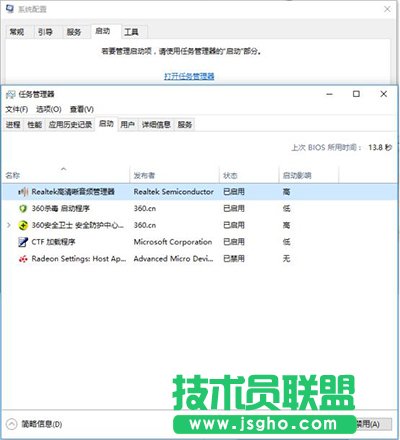Select the 360杀毒 启动程序 row
Image resolution: width=400 pixels, height=440 pixels.
click(200, 209)
